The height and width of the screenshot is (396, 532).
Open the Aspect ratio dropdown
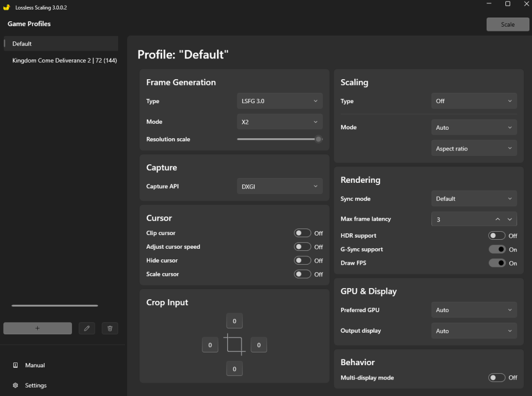click(x=473, y=149)
